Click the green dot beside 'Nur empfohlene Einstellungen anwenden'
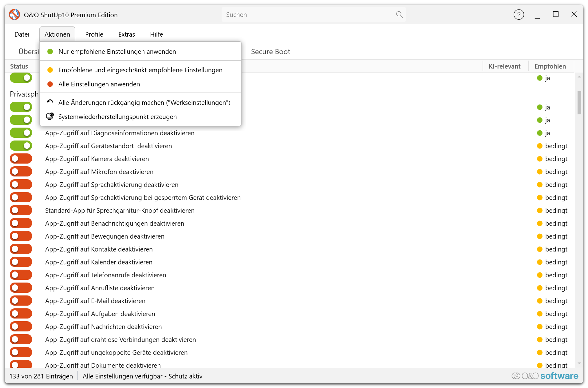Image resolution: width=588 pixels, height=388 pixels. (50, 51)
